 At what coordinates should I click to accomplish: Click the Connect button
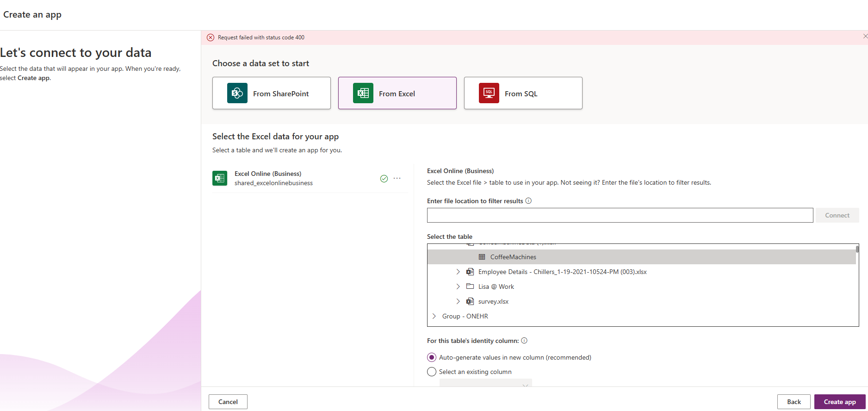coord(837,215)
